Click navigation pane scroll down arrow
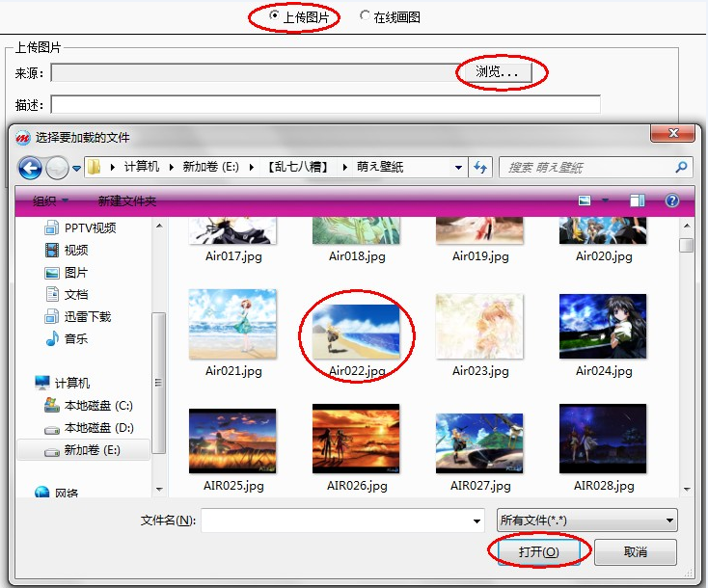 [x=159, y=489]
